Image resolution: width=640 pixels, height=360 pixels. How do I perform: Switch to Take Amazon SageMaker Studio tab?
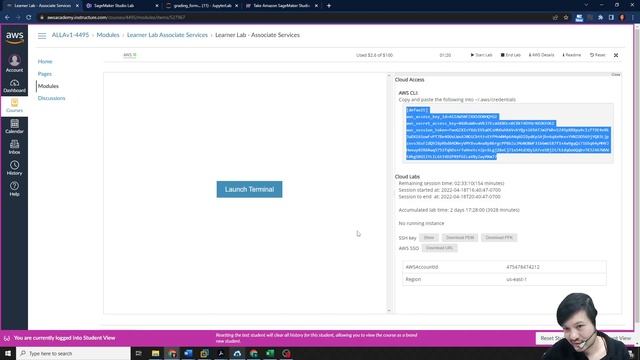(282, 6)
